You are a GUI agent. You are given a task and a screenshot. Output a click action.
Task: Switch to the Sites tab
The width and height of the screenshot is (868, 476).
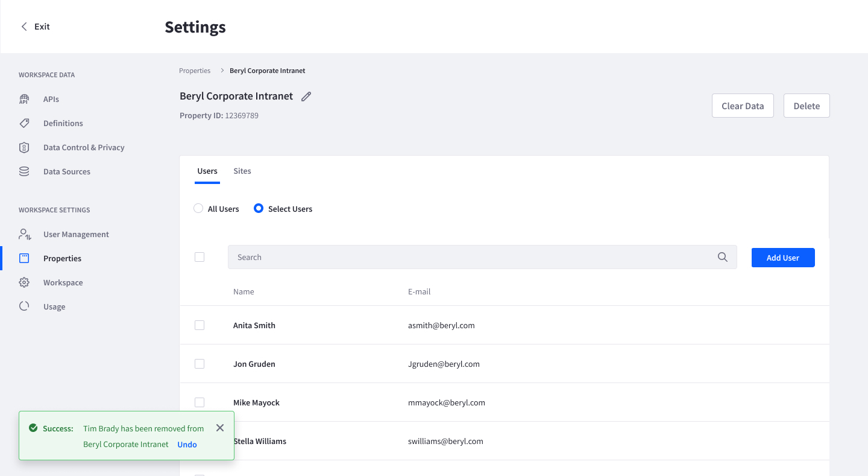point(242,171)
